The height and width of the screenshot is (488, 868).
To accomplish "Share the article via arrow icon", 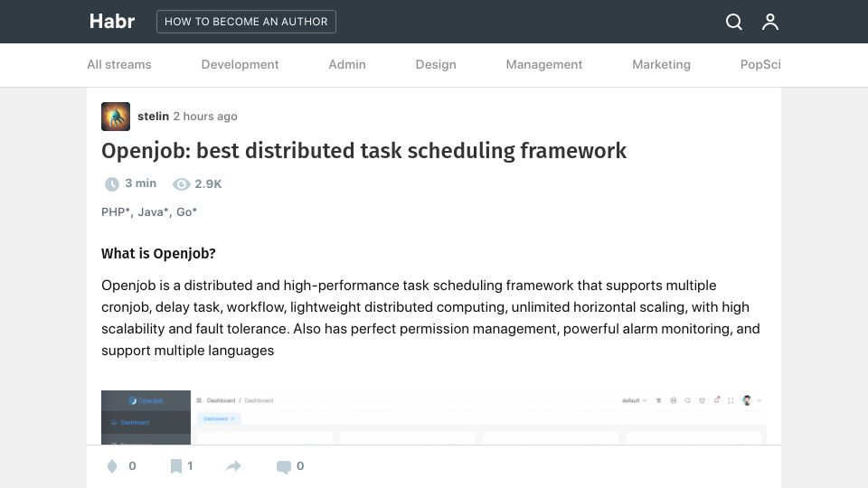I will pos(233,466).
